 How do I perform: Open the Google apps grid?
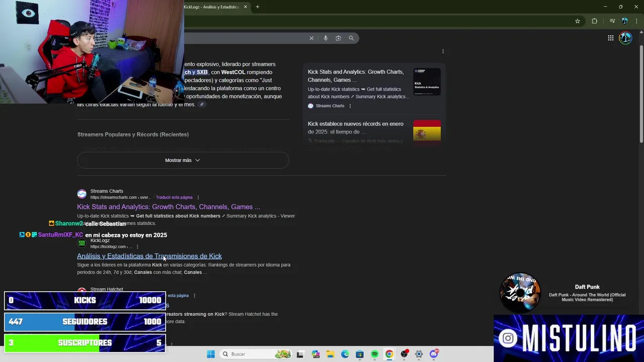tap(610, 38)
